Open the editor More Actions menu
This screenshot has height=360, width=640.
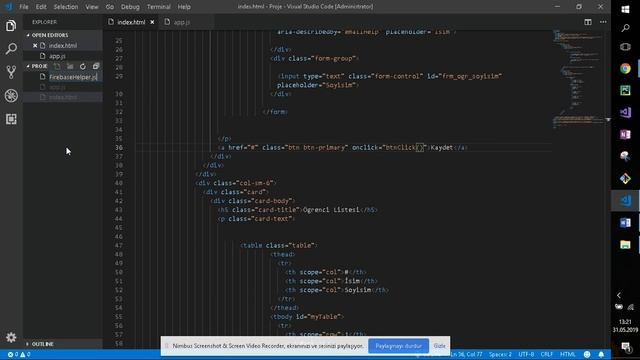603,22
